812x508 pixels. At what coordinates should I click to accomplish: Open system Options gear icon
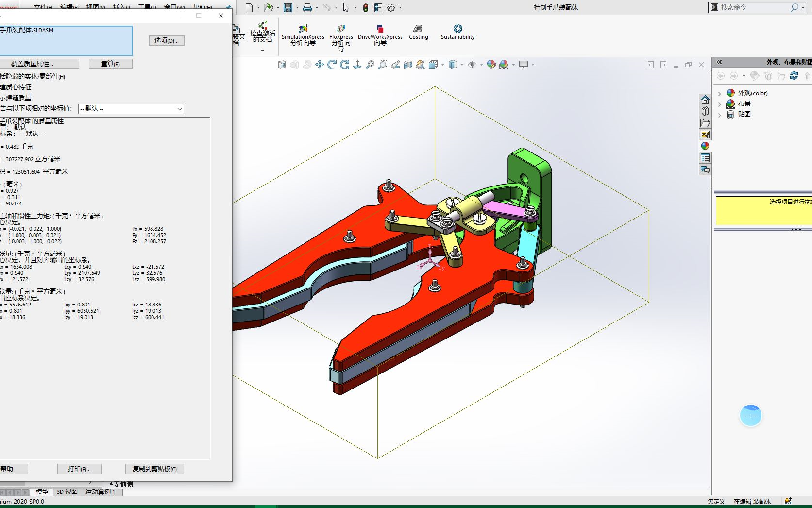[391, 8]
